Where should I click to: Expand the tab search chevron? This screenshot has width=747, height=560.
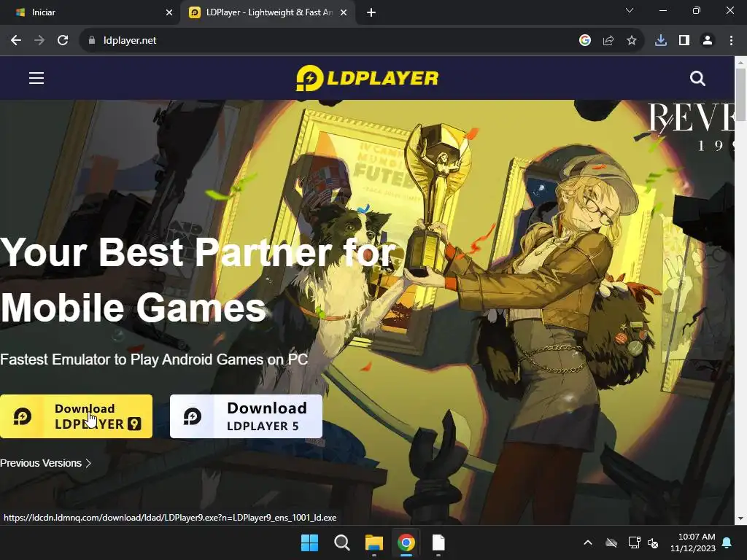630,10
